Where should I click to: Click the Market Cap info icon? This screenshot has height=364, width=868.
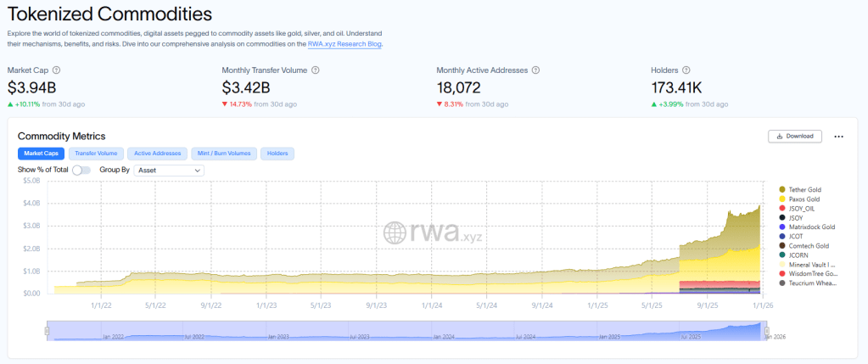point(57,70)
